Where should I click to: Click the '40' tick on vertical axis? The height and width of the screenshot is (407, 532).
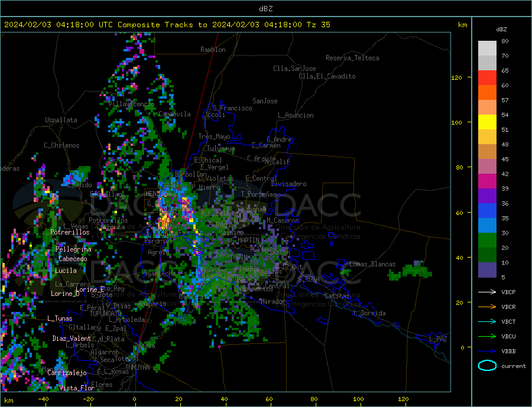tap(459, 258)
